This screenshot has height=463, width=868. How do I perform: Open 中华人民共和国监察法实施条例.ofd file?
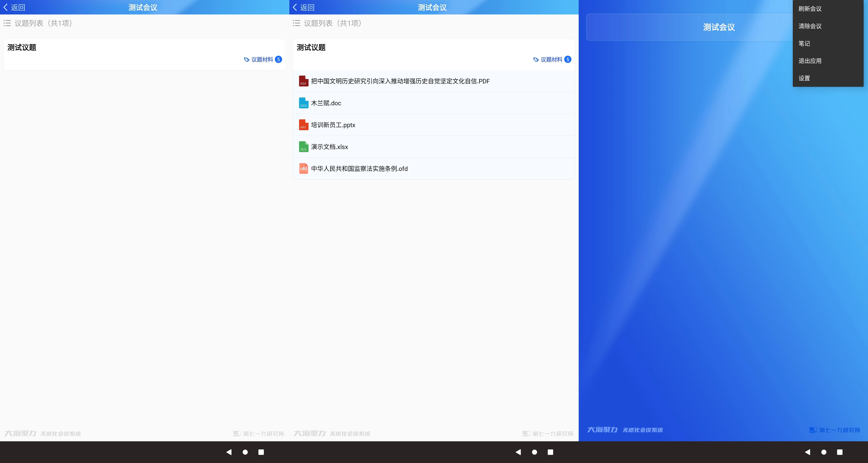(x=359, y=169)
